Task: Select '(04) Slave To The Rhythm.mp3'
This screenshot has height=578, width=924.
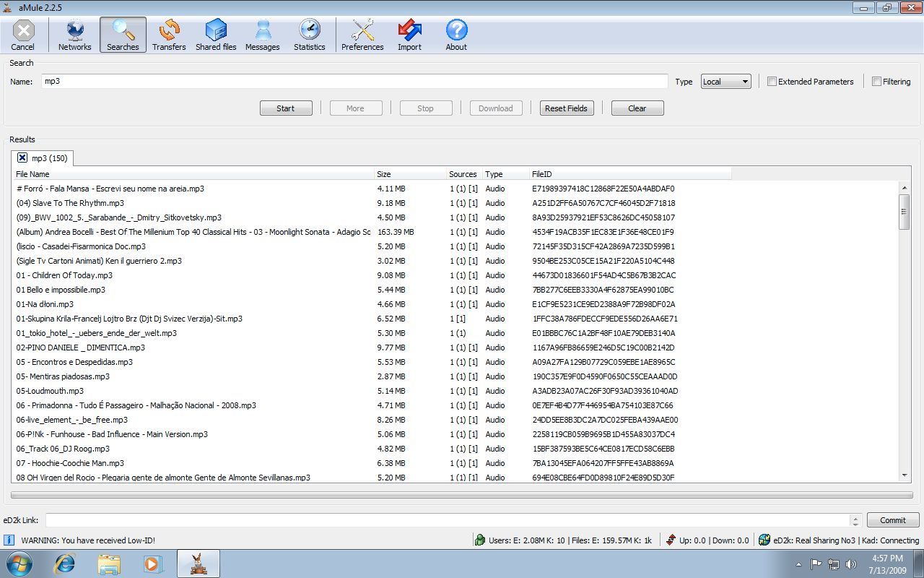Action: 70,203
